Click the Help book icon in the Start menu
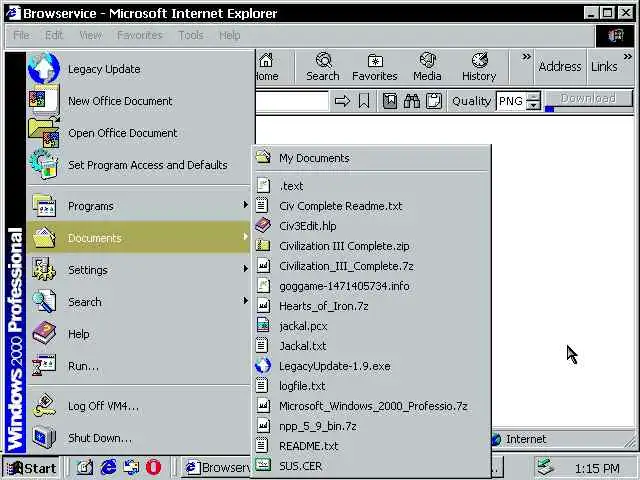Screen dimensions: 640x480 click(44, 333)
